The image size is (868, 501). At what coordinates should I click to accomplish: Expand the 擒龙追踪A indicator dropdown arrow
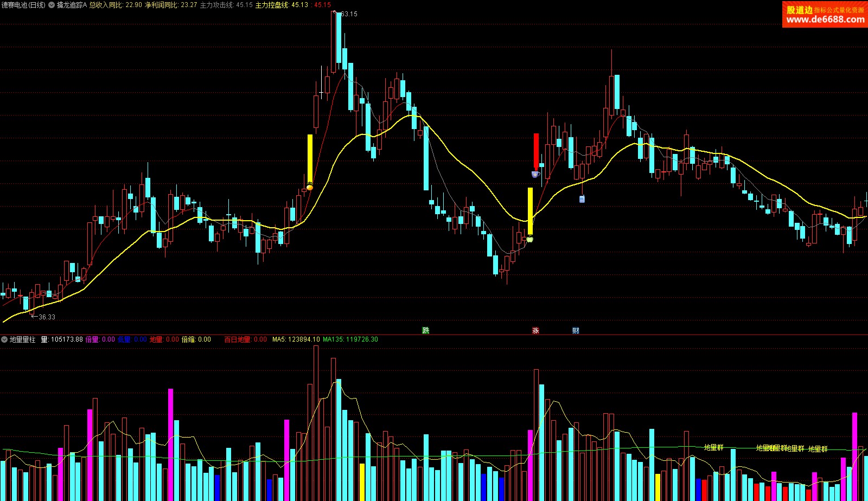coord(52,5)
